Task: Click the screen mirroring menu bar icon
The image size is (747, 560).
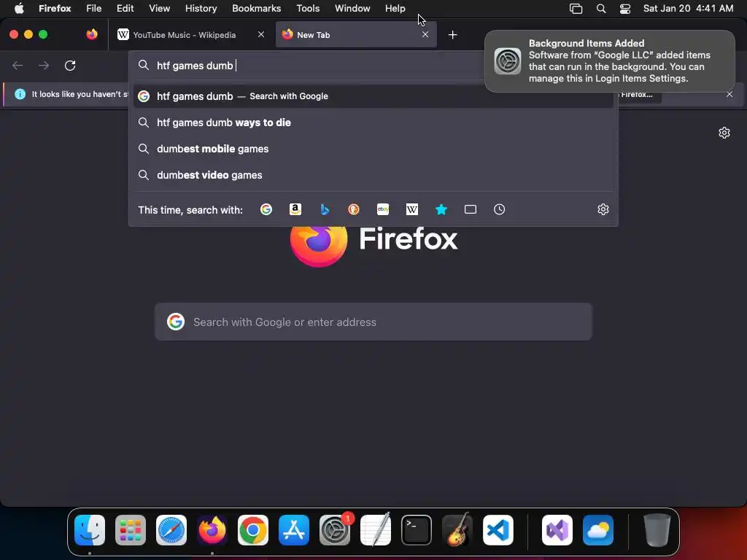Action: [x=576, y=9]
